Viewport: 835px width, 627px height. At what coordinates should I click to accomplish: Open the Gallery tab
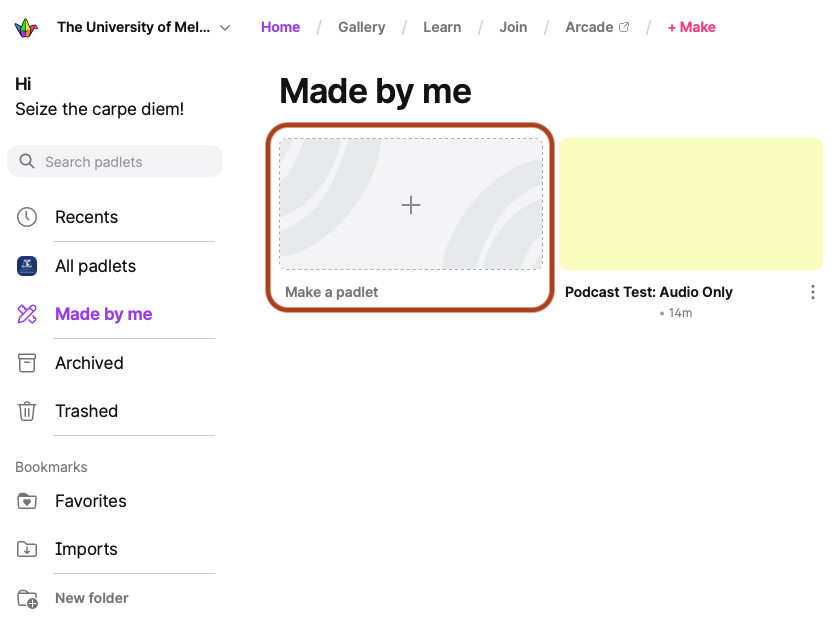pyautogui.click(x=362, y=27)
